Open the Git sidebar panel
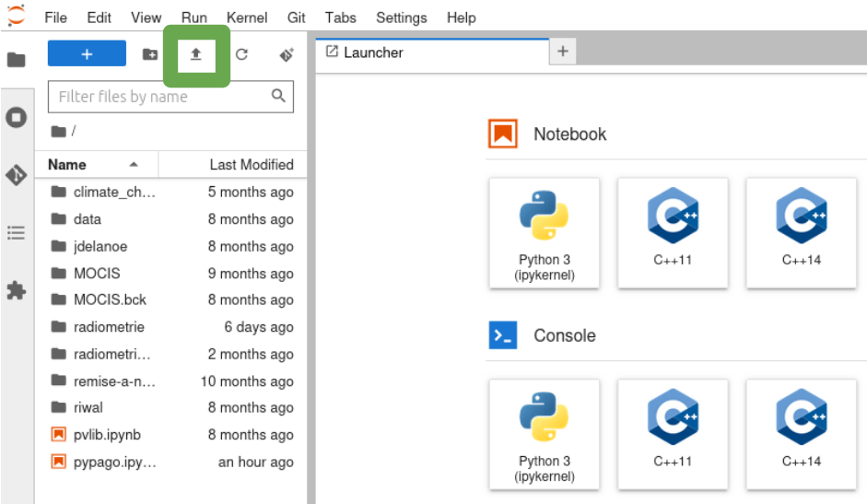The width and height of the screenshot is (867, 504). (x=16, y=175)
